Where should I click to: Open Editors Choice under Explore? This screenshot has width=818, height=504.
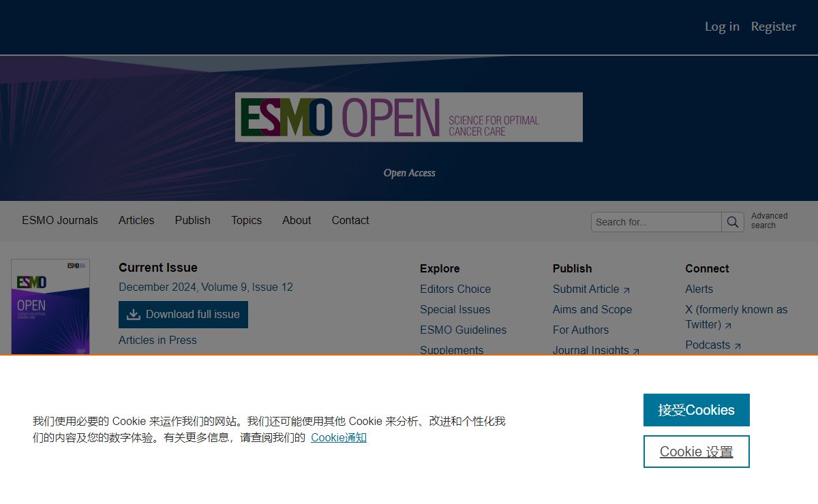click(x=455, y=289)
